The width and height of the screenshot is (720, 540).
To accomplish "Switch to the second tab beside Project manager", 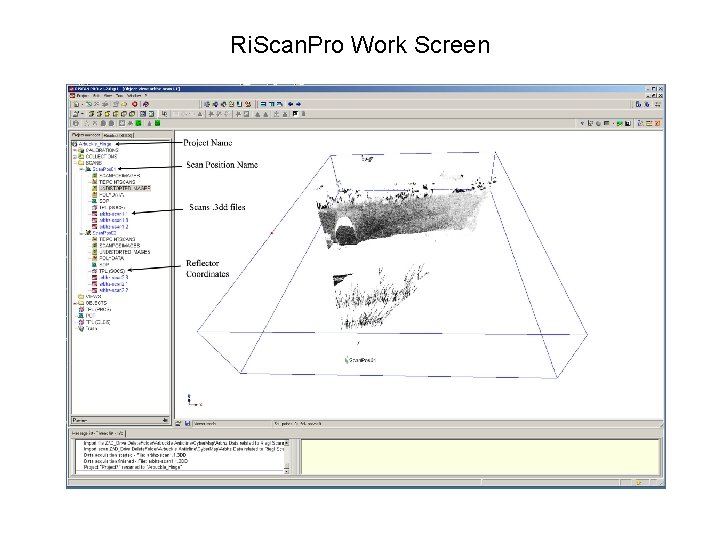I will [x=118, y=135].
